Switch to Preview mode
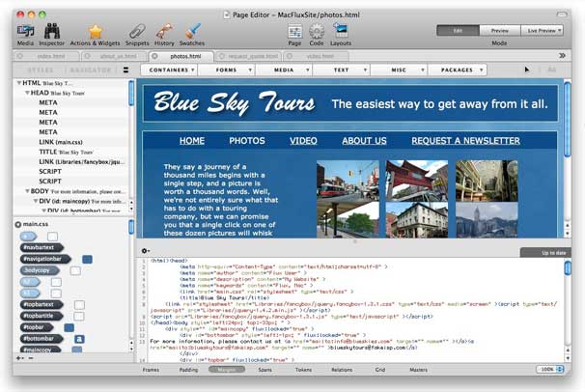585x392 pixels. (x=500, y=31)
